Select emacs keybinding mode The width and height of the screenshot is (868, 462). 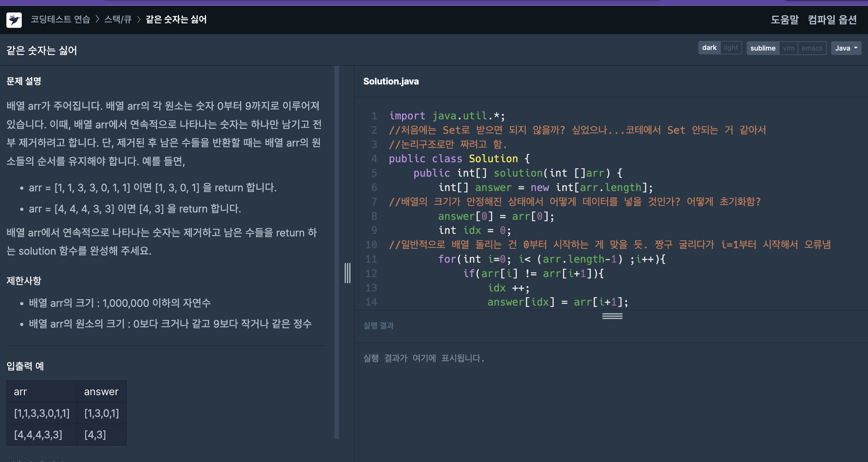pos(812,48)
